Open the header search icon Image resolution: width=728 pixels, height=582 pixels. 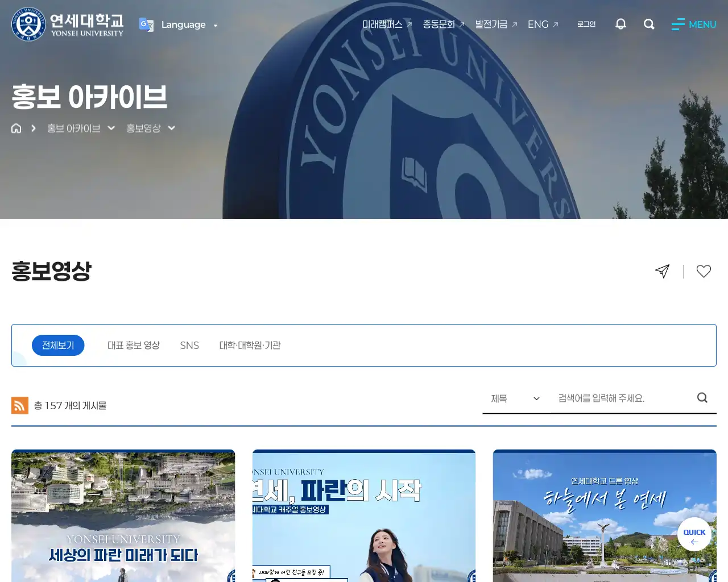pyautogui.click(x=649, y=24)
